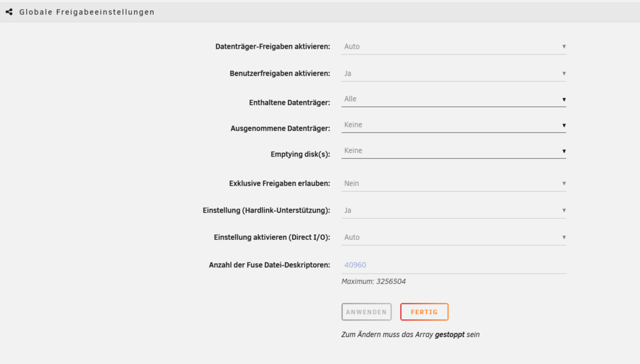Expand the Ausgenommene Datenträger selector
The width and height of the screenshot is (640, 364).
coord(454,125)
